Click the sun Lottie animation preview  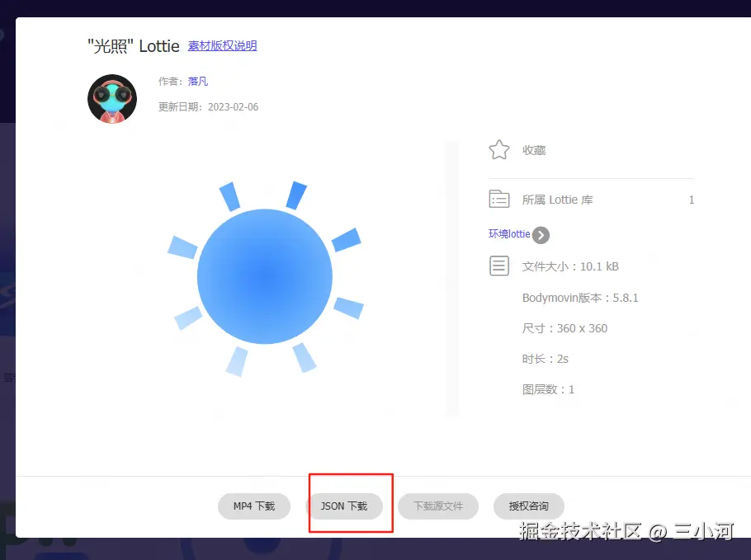[x=266, y=278]
